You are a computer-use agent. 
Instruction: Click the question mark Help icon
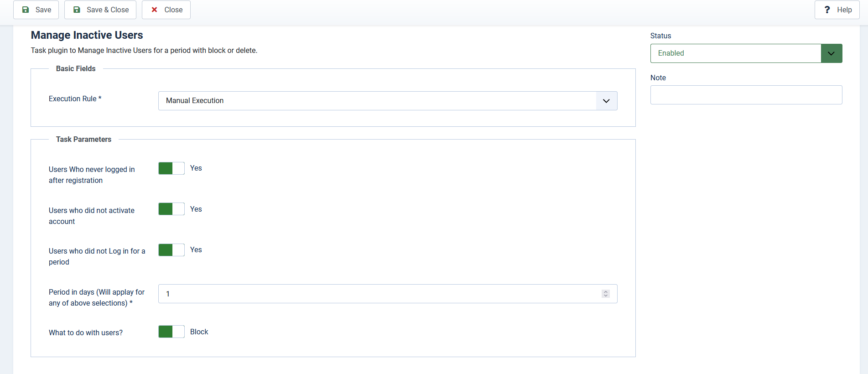[827, 10]
